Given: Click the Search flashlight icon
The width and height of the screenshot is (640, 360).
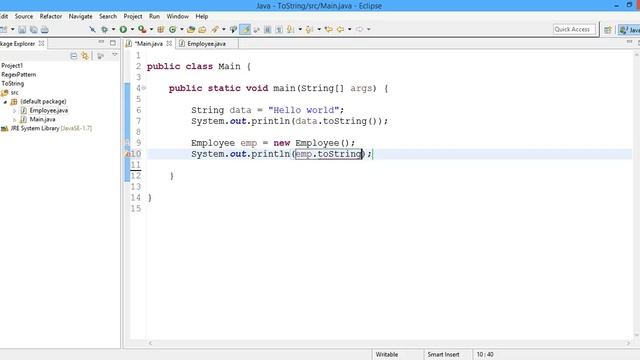Looking at the screenshot, I should [x=215, y=29].
